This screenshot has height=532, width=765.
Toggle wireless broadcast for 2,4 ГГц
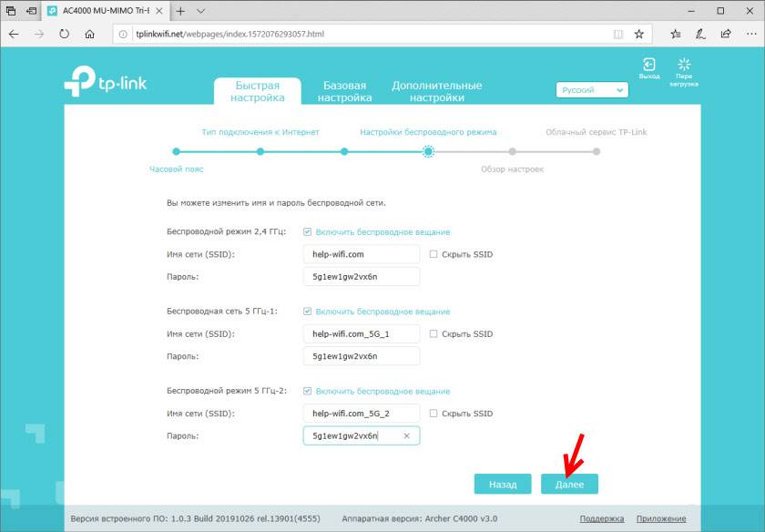coord(308,231)
